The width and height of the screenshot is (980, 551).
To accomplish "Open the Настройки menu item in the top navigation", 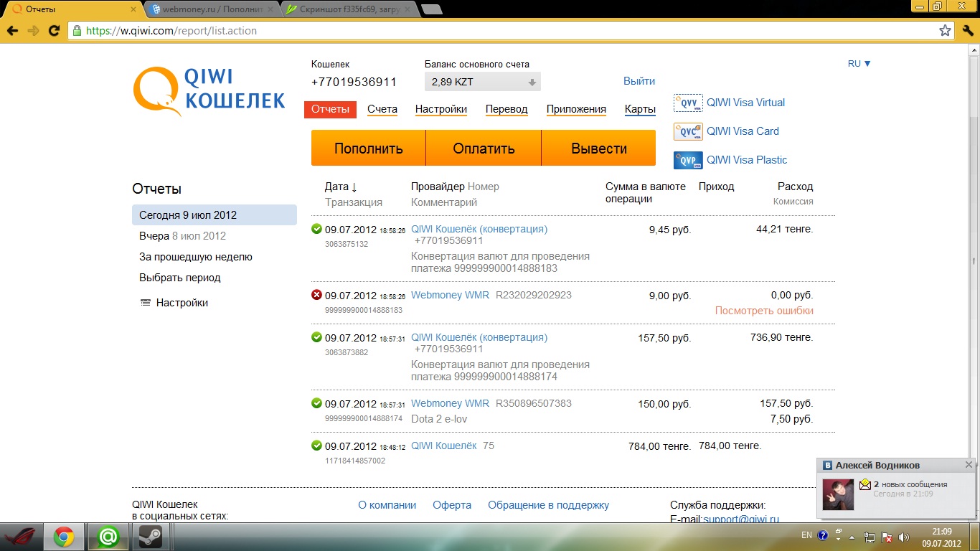I will (441, 109).
